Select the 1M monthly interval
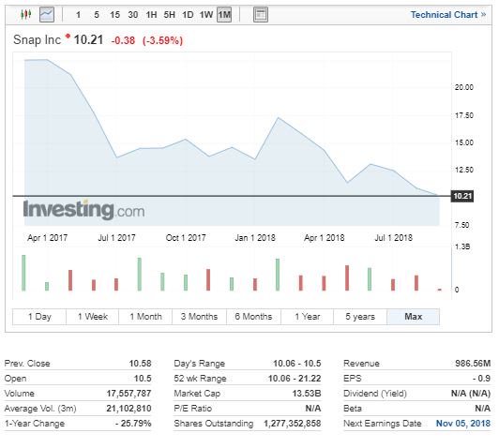This screenshot has width=499, height=448. pos(224,15)
